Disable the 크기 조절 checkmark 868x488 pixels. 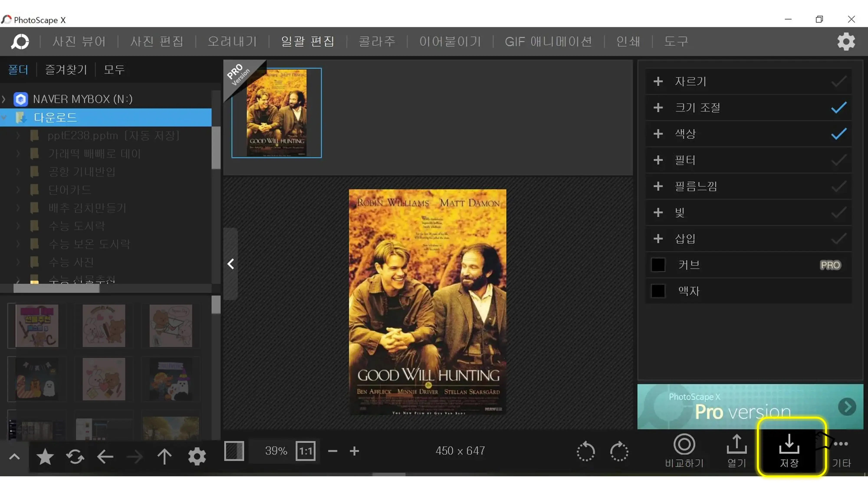tap(838, 108)
